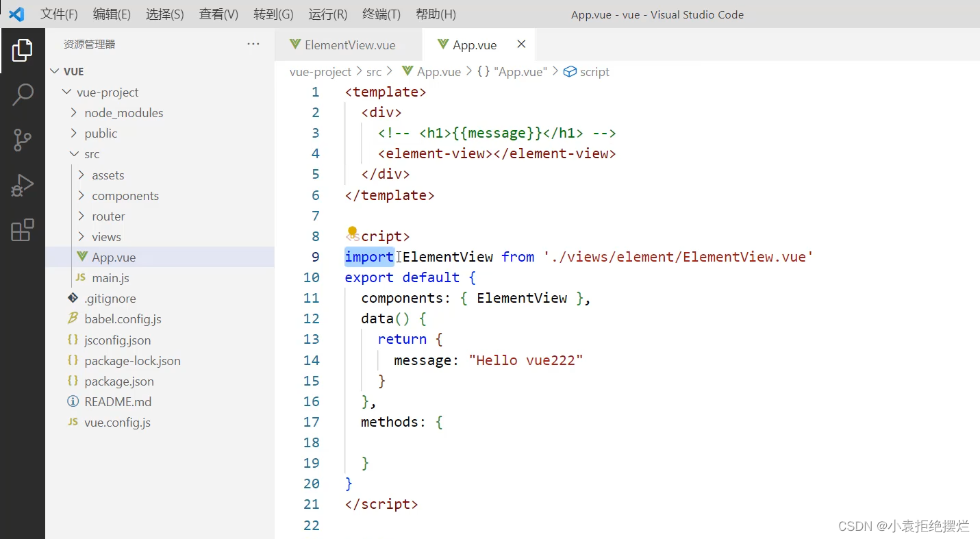Screen dimensions: 980x539
Task: Click the JS icon beside main.js
Action: coord(81,277)
